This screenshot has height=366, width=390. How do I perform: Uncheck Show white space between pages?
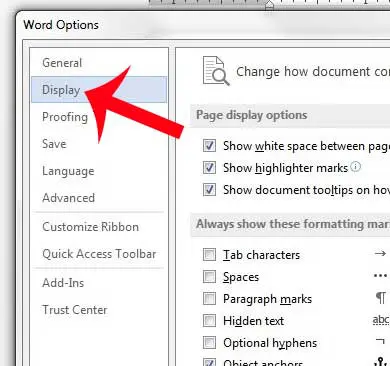point(209,146)
